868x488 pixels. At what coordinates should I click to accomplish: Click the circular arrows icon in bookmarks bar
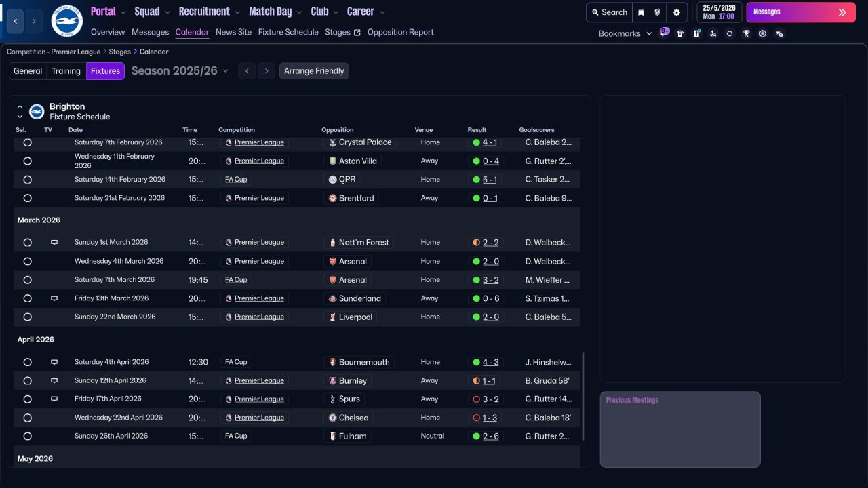click(729, 33)
